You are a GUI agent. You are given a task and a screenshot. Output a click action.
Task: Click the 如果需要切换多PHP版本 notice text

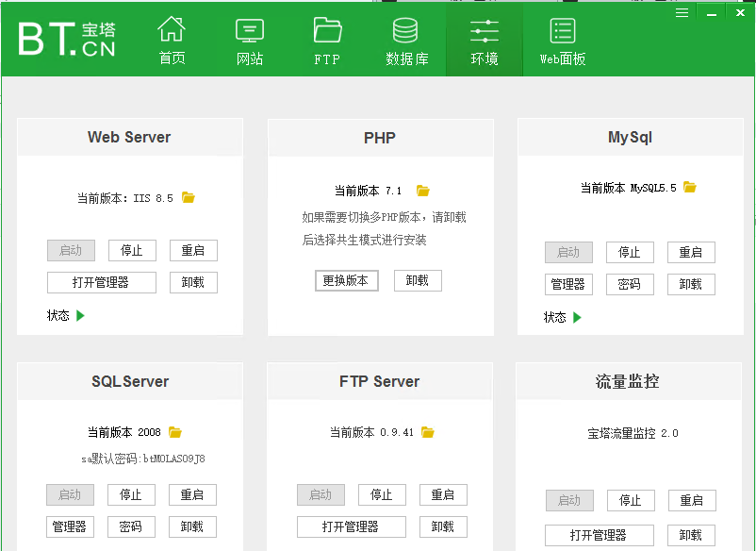click(384, 228)
